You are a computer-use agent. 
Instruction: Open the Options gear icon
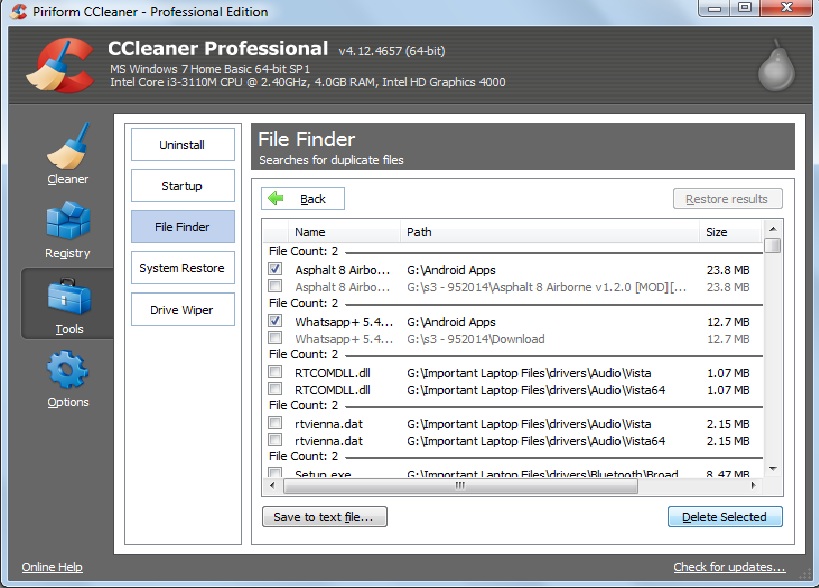click(x=67, y=370)
